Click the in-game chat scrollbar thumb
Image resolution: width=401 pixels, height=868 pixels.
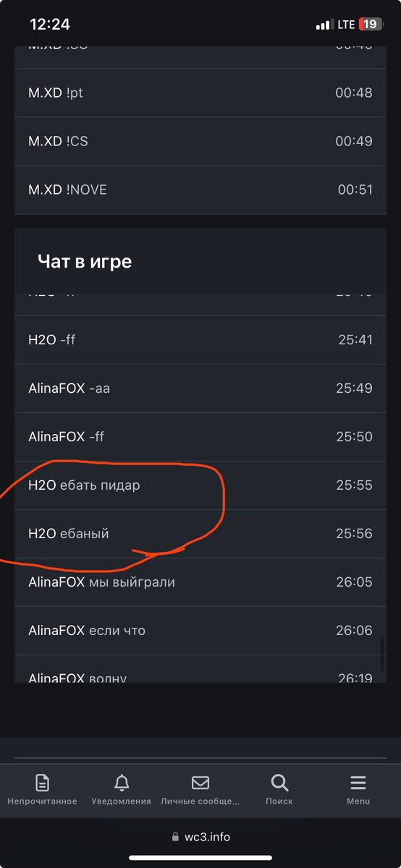point(383,654)
